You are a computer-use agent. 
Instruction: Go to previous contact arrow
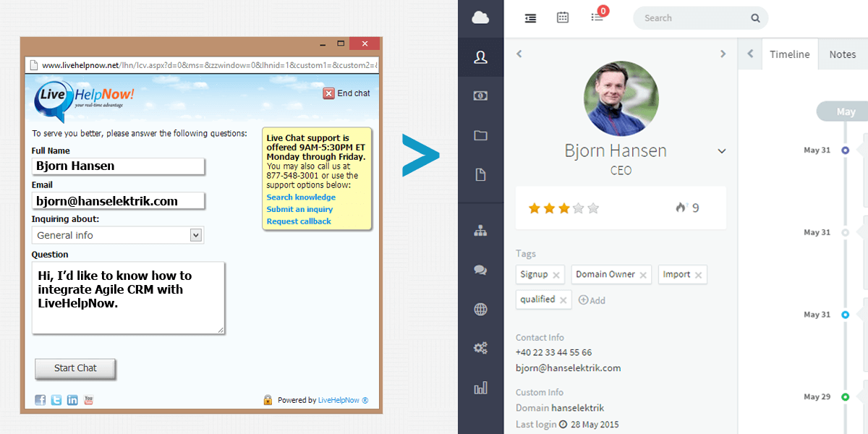coord(519,54)
